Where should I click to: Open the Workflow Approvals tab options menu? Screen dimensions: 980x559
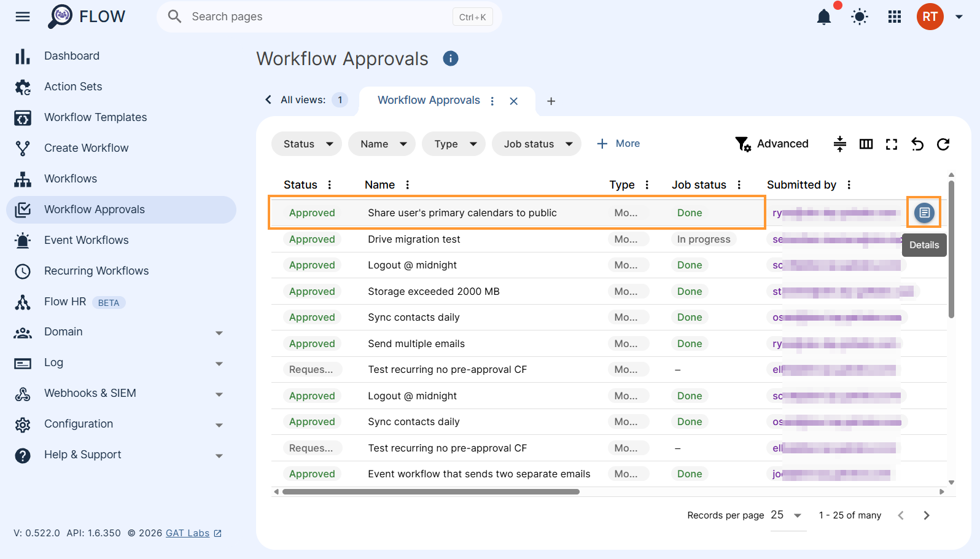(492, 101)
